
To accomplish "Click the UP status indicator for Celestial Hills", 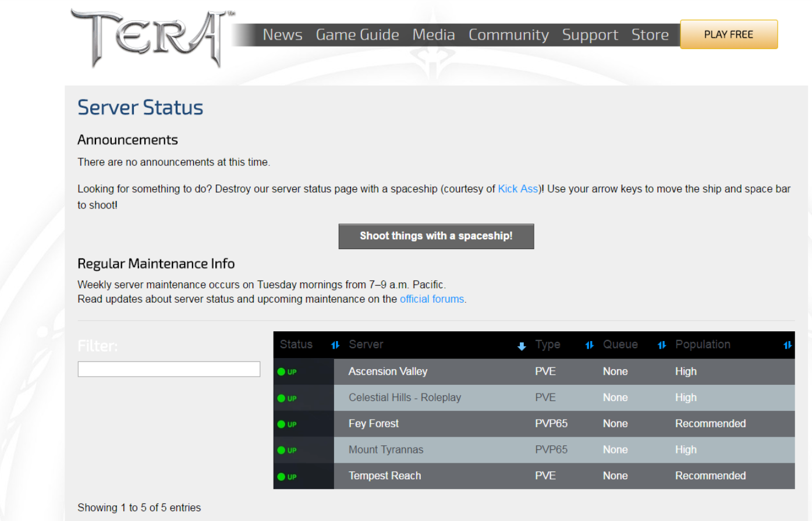I will tap(287, 398).
